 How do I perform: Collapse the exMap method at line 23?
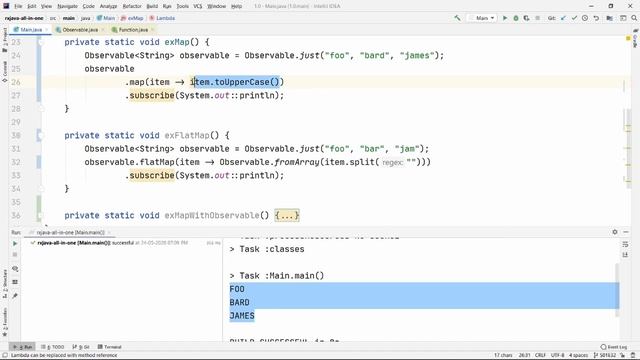pyautogui.click(x=40, y=42)
